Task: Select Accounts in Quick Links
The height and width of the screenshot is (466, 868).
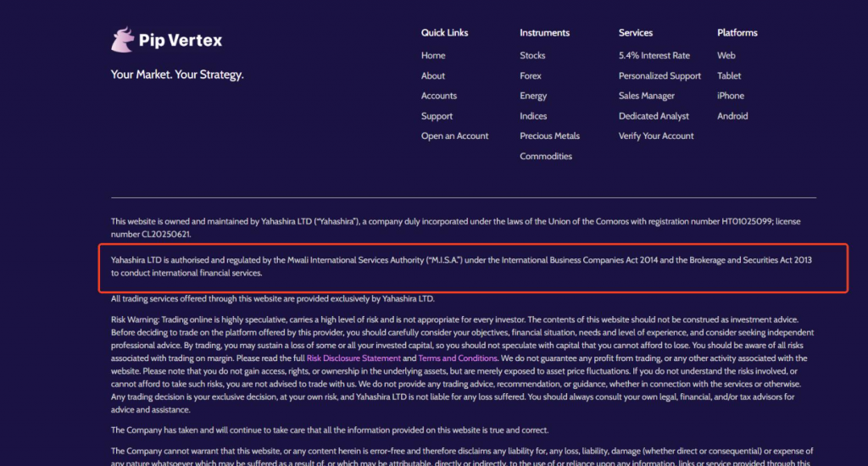Action: (438, 96)
